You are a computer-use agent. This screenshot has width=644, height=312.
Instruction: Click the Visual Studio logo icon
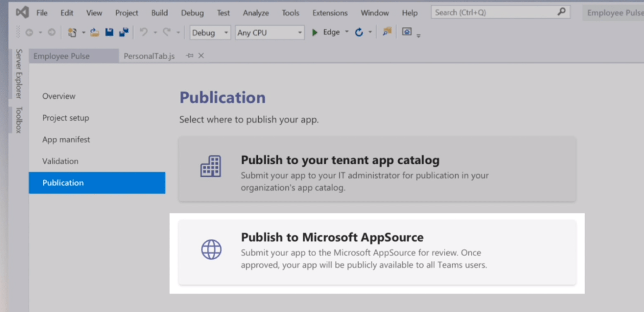coord(23,13)
